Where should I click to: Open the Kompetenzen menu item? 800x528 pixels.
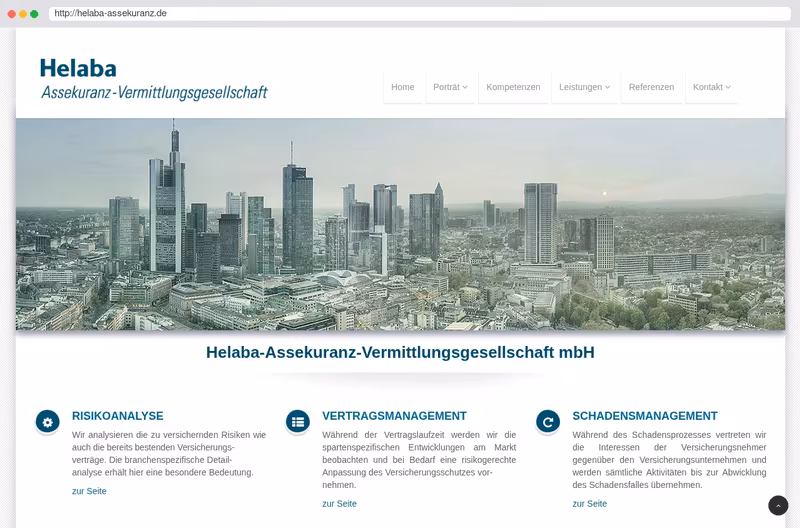(513, 87)
